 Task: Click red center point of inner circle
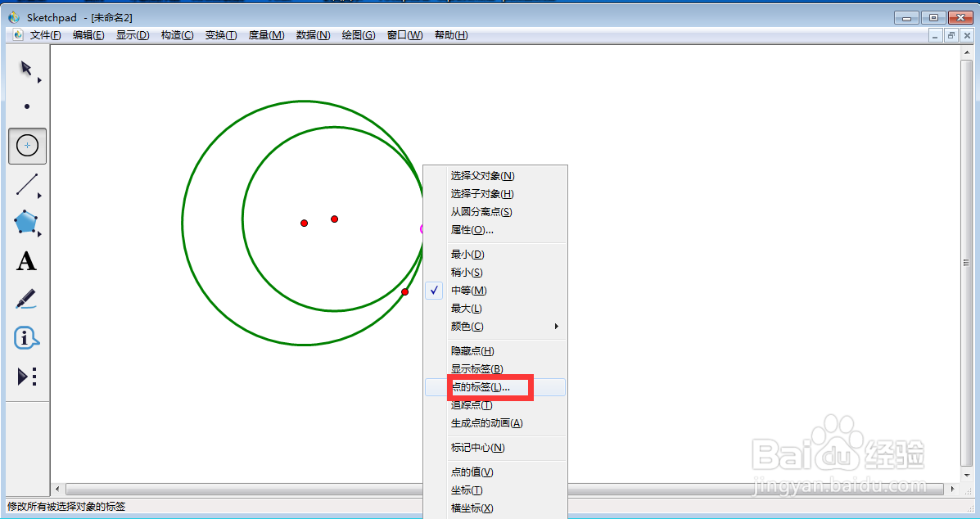tap(334, 219)
